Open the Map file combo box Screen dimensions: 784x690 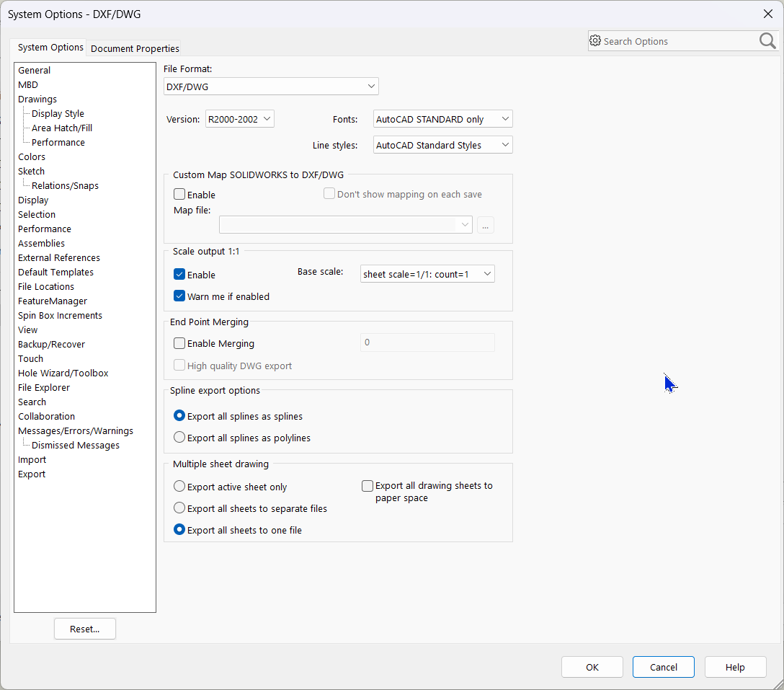click(x=345, y=225)
